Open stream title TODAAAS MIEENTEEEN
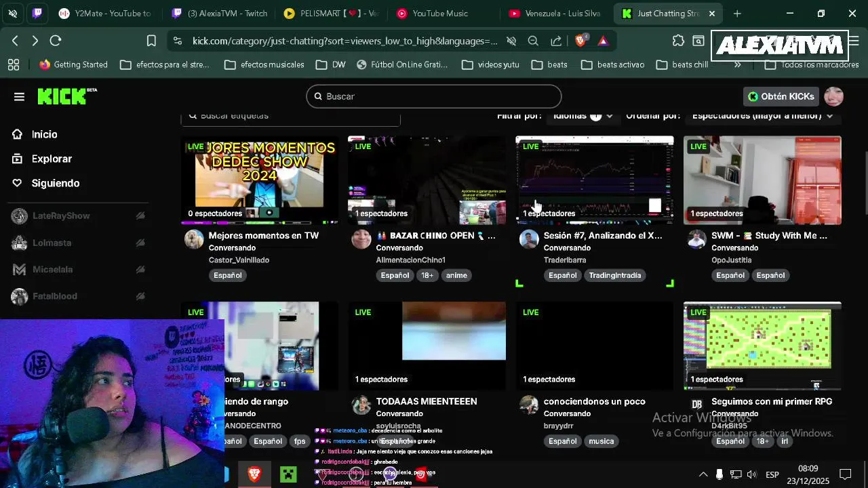This screenshot has height=488, width=868. 427,401
